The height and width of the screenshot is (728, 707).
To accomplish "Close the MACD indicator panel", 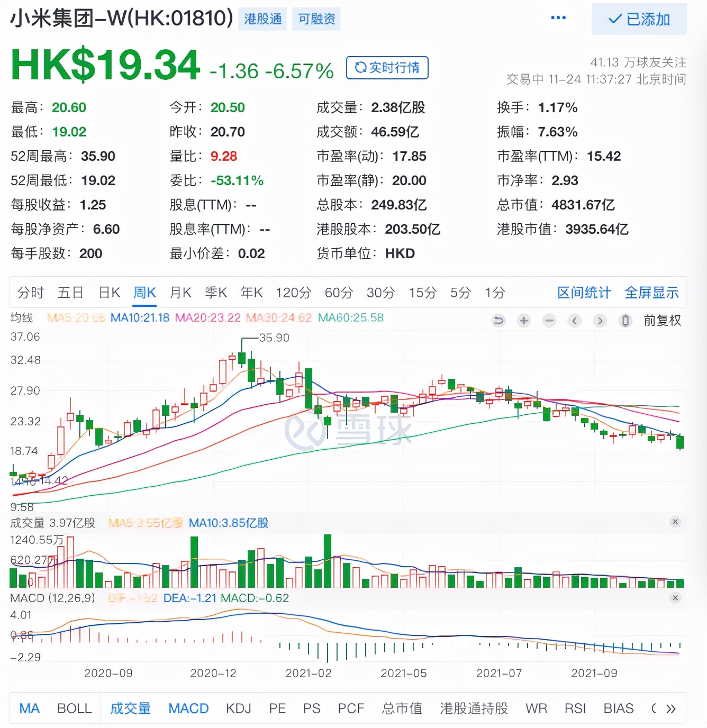I will 675,598.
